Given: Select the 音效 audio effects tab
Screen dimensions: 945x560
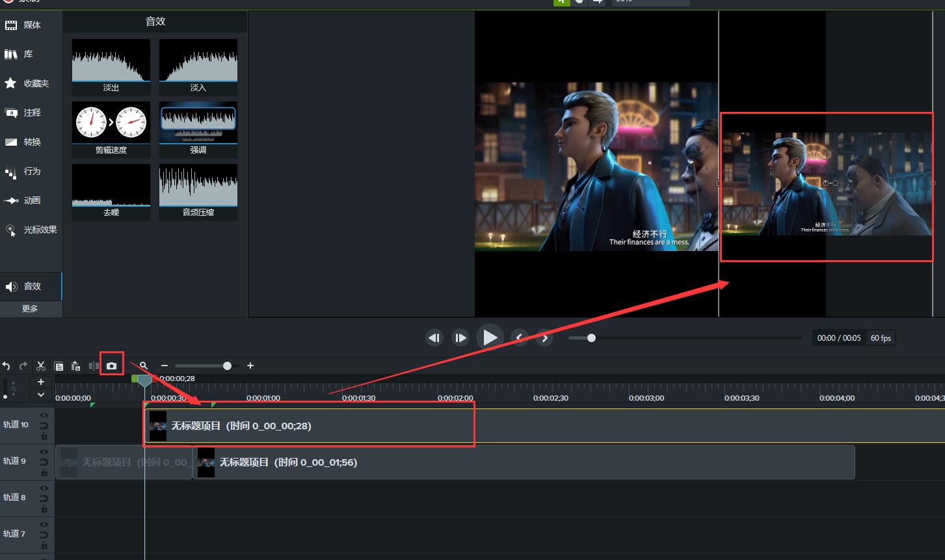Looking at the screenshot, I should click(31, 286).
